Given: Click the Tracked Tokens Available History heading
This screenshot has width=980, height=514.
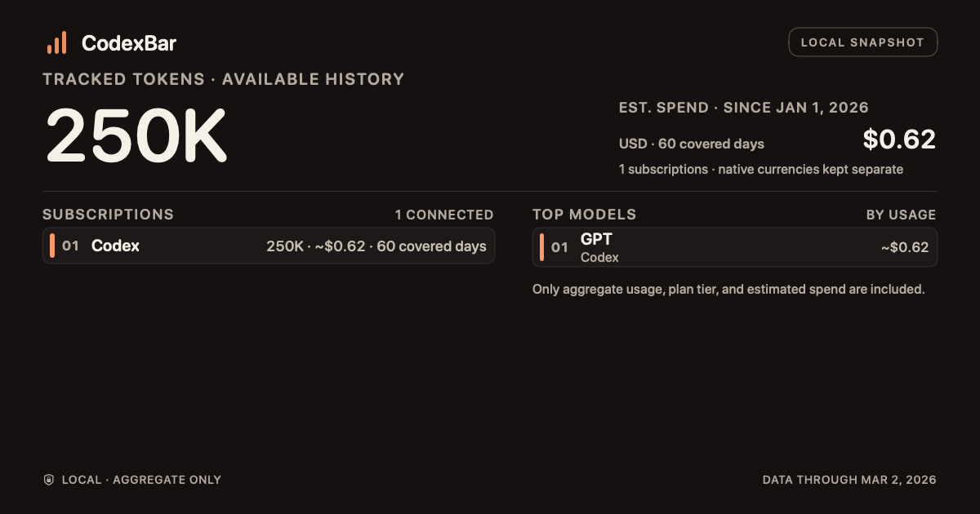Looking at the screenshot, I should tap(223, 79).
